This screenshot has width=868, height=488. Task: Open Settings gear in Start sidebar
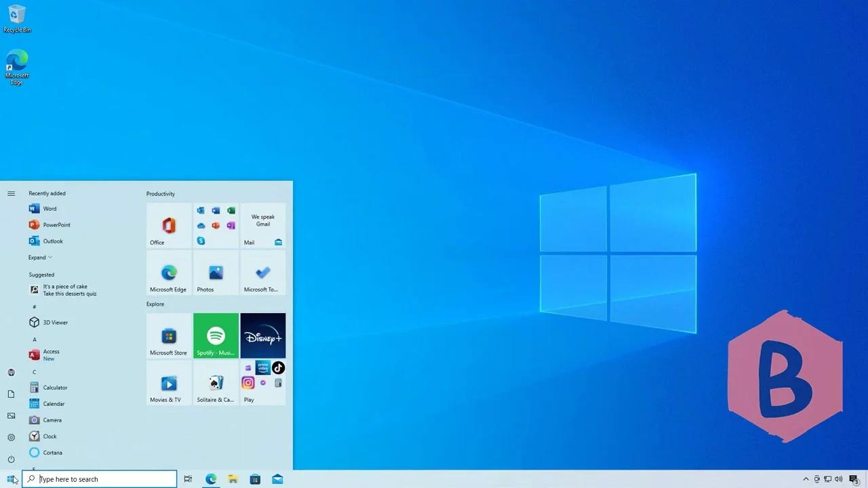(x=11, y=437)
